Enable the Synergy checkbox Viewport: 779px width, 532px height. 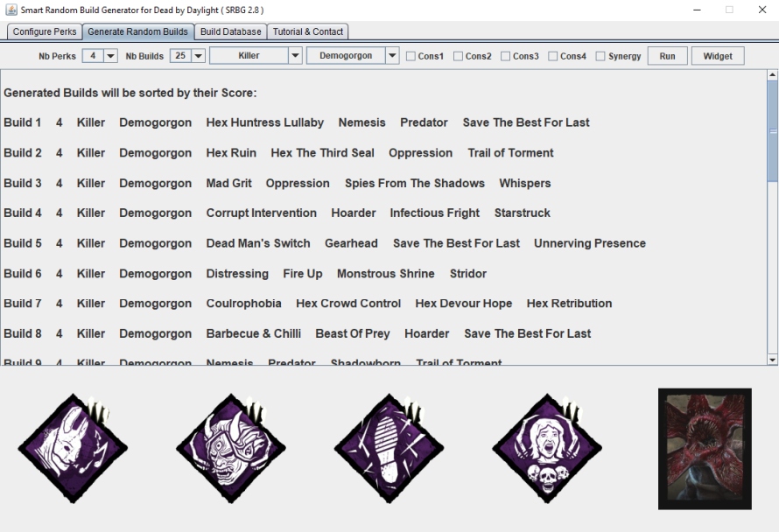point(600,56)
